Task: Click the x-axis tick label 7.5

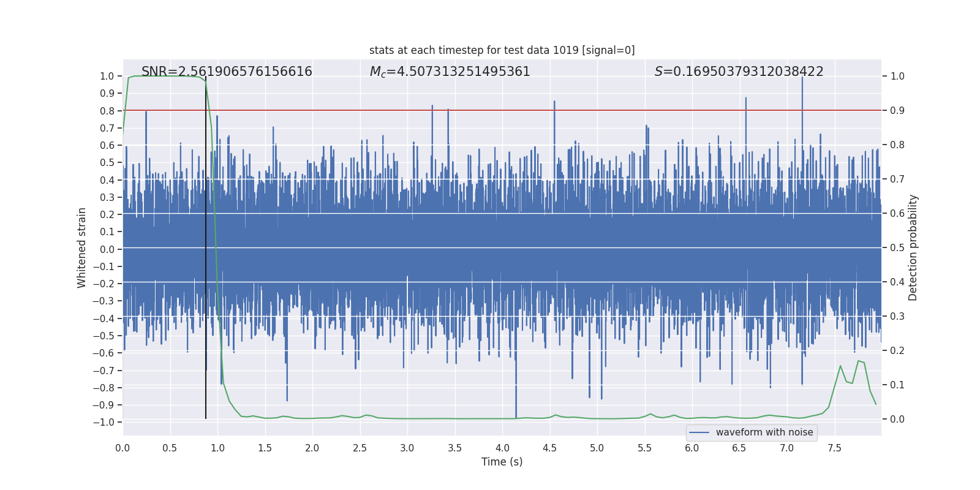Action: click(834, 448)
